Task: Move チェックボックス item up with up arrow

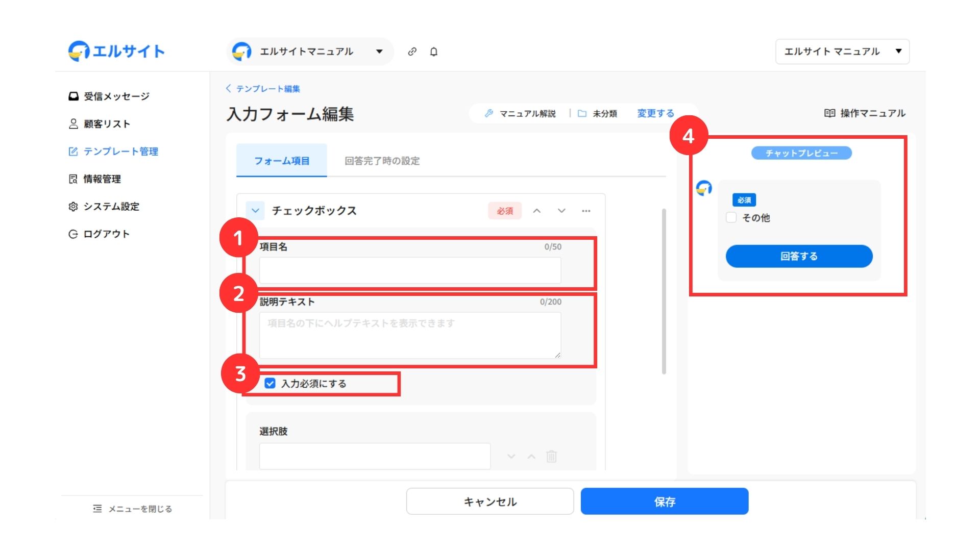Action: (x=537, y=211)
